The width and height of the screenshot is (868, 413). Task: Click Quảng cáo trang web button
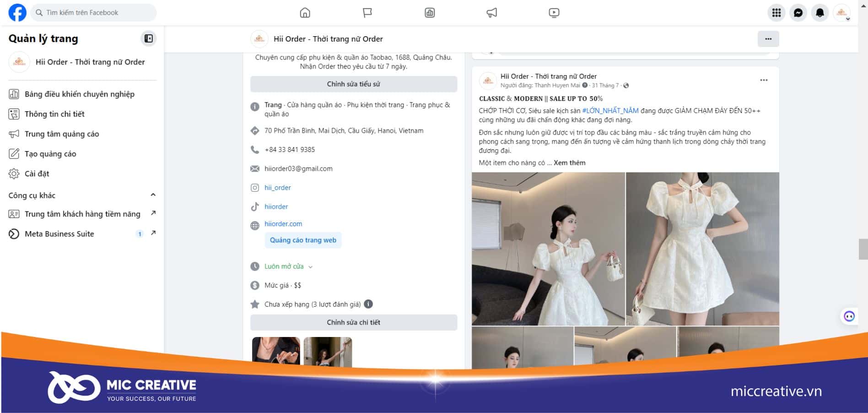click(303, 240)
